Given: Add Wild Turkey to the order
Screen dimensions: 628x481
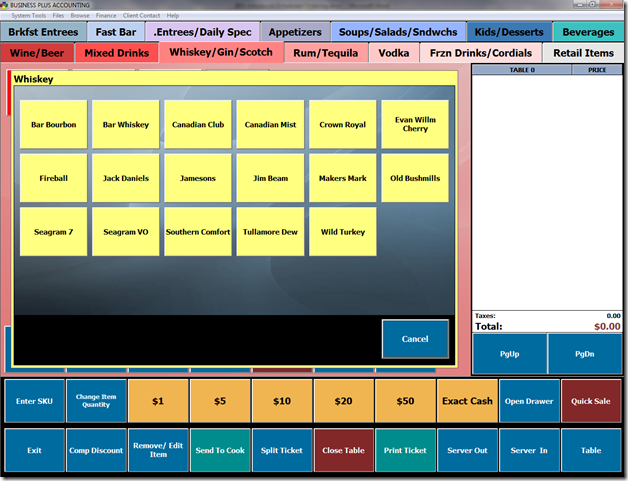Looking at the screenshot, I should click(x=342, y=232).
